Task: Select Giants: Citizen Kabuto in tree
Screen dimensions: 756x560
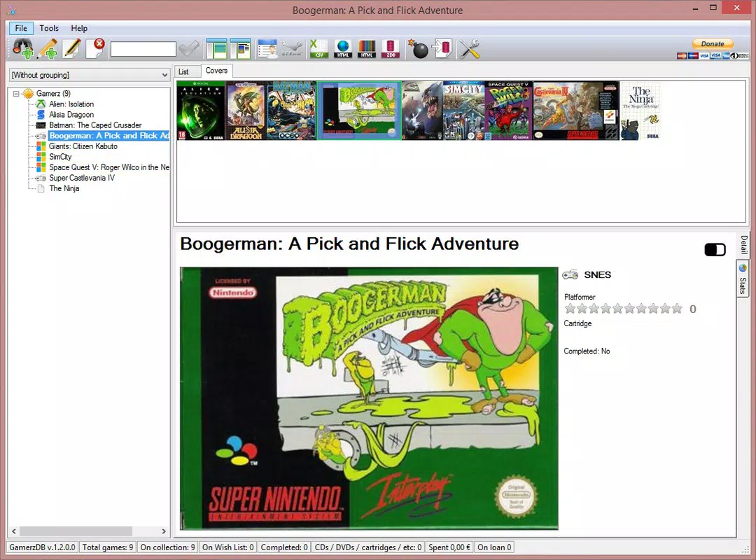Action: pos(83,146)
